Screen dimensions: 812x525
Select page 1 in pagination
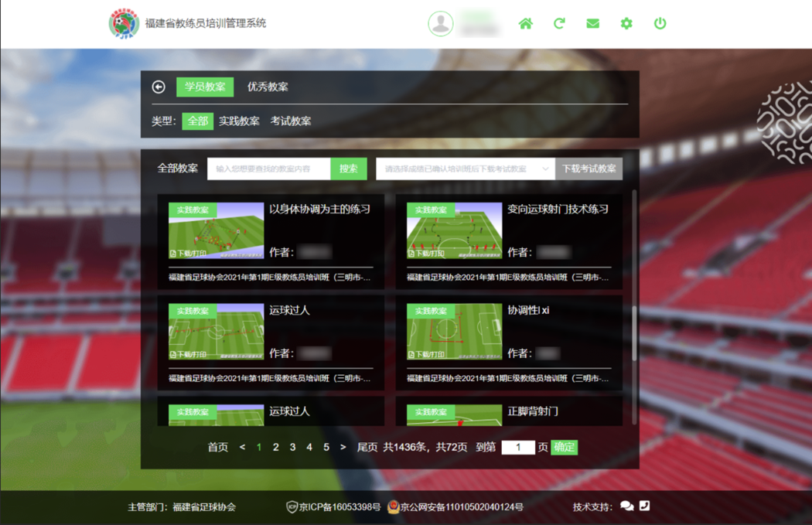pyautogui.click(x=259, y=448)
